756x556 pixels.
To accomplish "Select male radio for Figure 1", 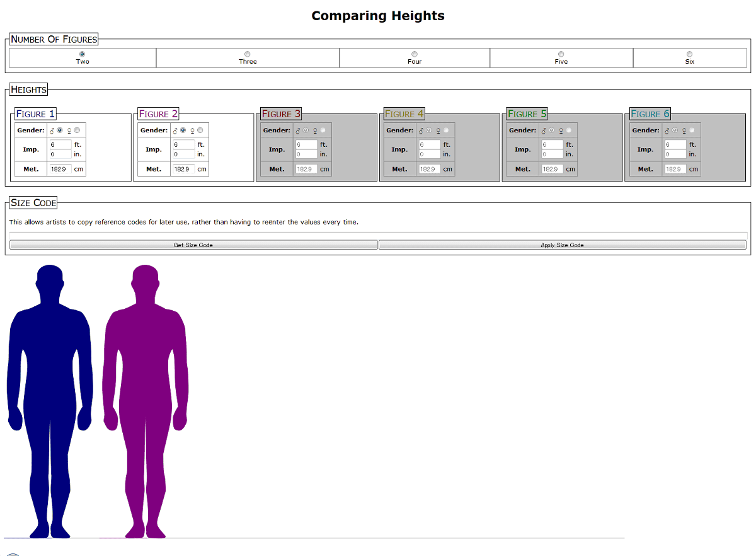I will [x=60, y=130].
